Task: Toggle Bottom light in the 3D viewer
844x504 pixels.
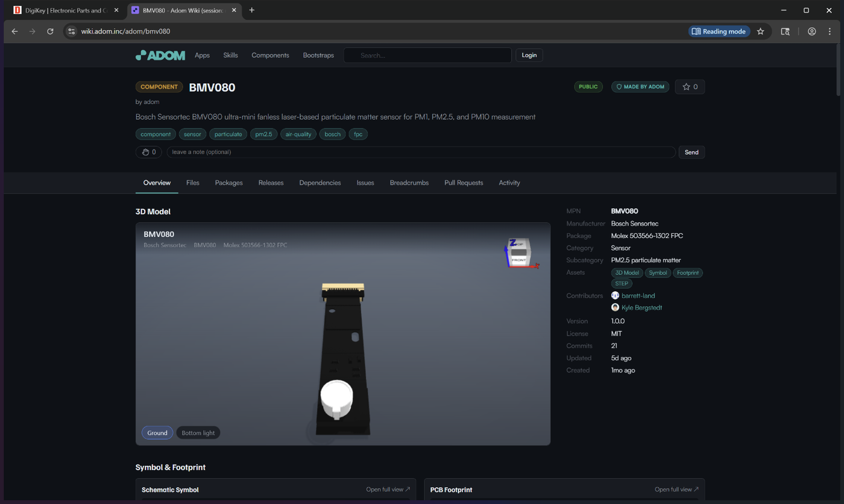Action: pyautogui.click(x=198, y=433)
